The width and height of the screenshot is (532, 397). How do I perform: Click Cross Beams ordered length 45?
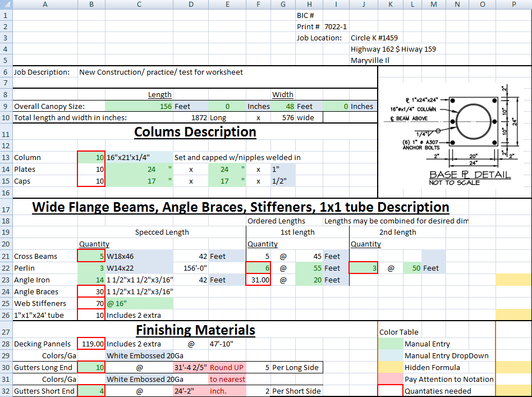tap(309, 257)
